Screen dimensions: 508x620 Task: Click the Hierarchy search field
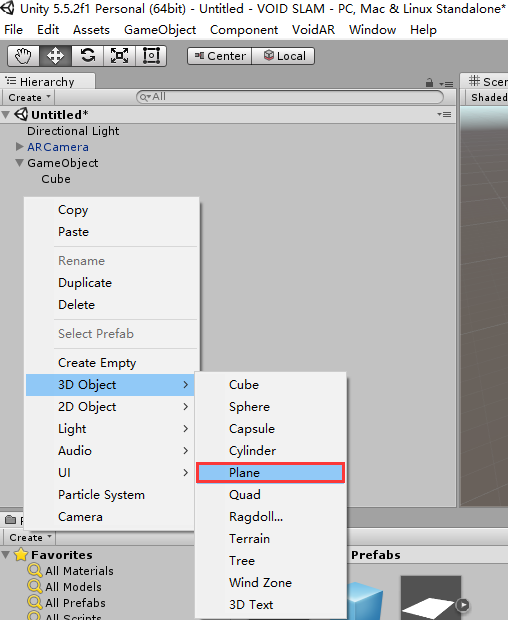click(290, 97)
